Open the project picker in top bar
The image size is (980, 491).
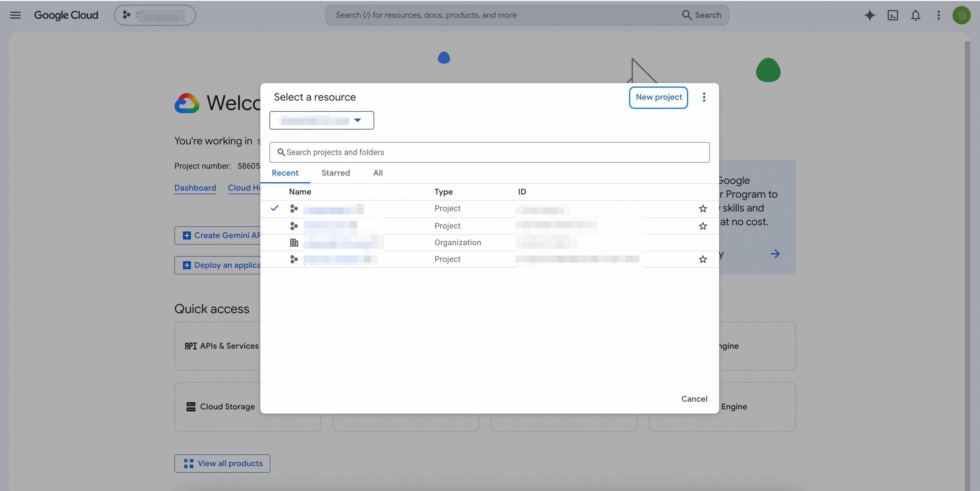pos(155,15)
